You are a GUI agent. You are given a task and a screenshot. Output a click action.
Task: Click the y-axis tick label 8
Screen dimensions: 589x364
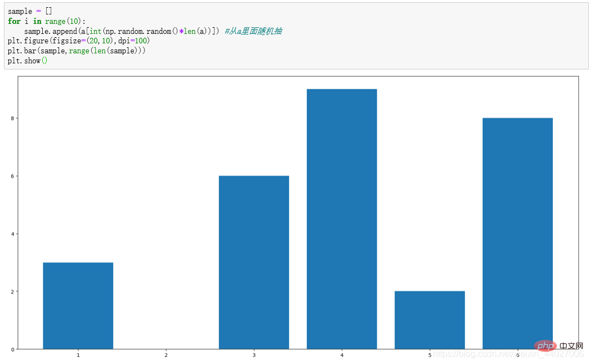(x=12, y=118)
